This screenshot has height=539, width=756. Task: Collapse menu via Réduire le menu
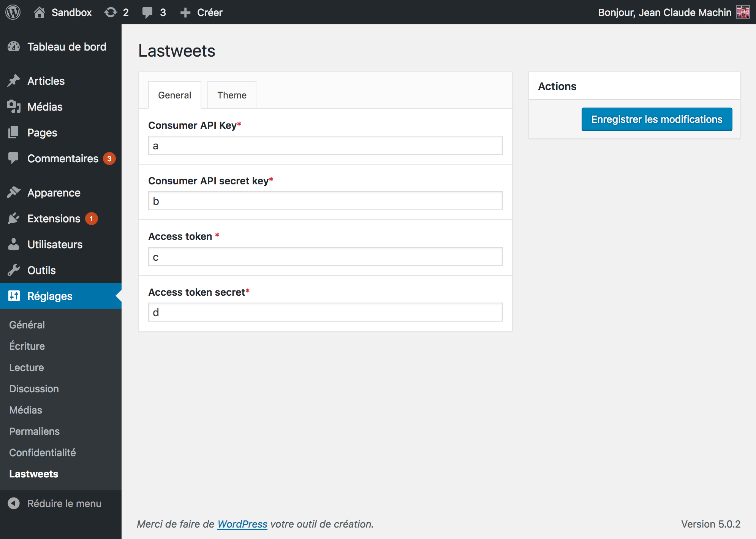(x=61, y=503)
